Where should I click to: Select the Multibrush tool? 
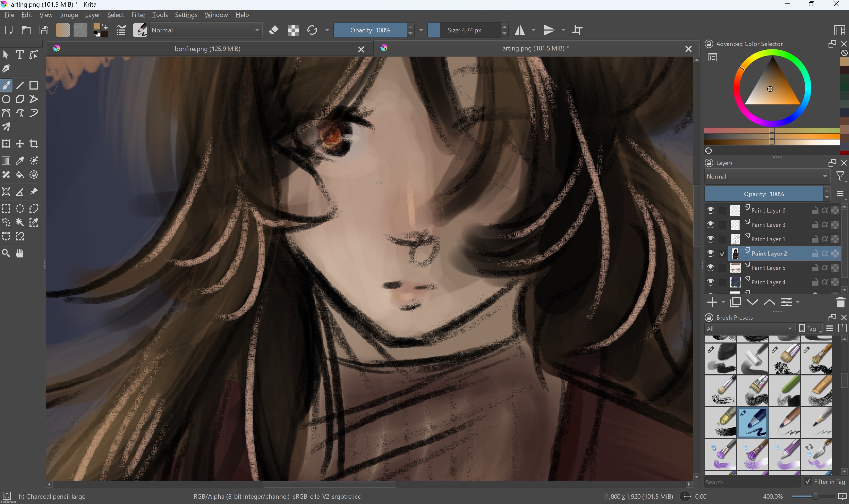tap(6, 127)
